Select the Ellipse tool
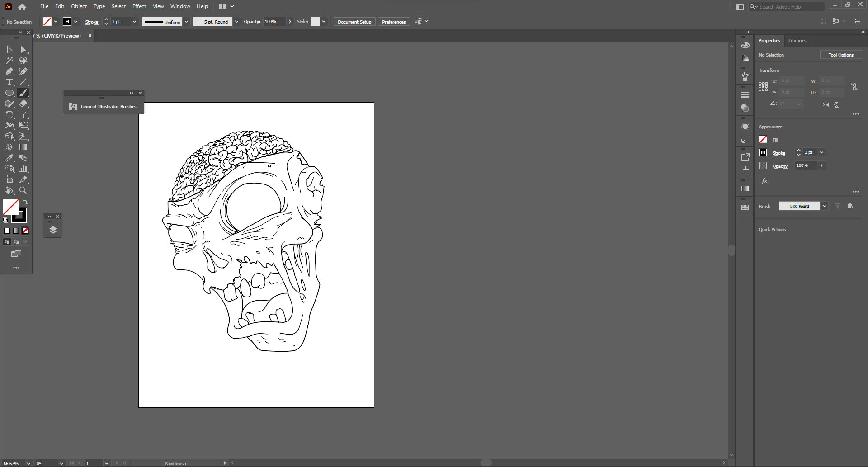Image resolution: width=868 pixels, height=467 pixels. (9, 93)
